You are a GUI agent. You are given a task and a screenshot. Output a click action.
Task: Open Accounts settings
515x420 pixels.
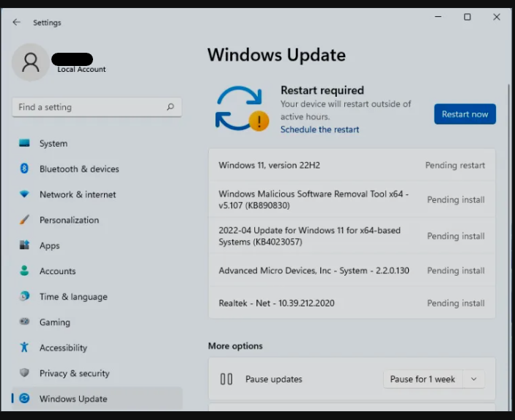(x=97, y=270)
